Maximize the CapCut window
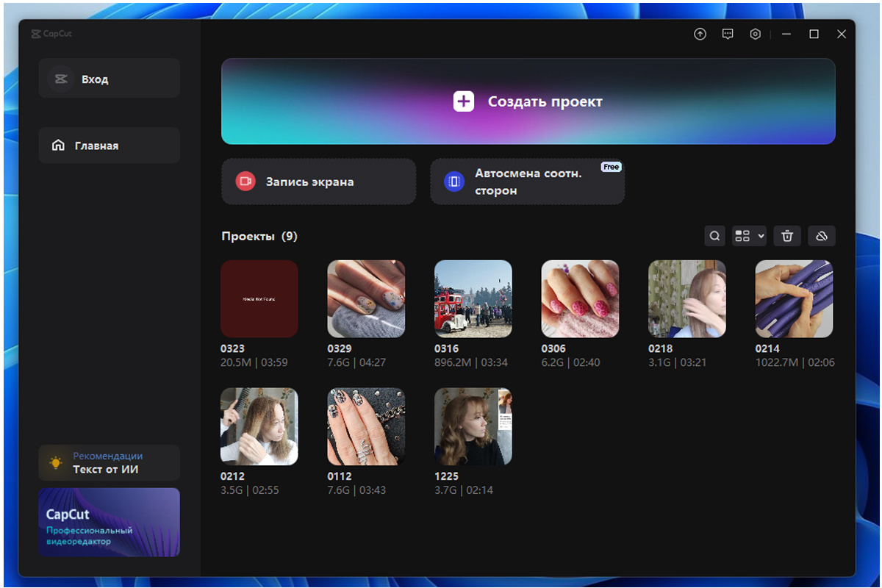This screenshot has width=882, height=588. (814, 34)
